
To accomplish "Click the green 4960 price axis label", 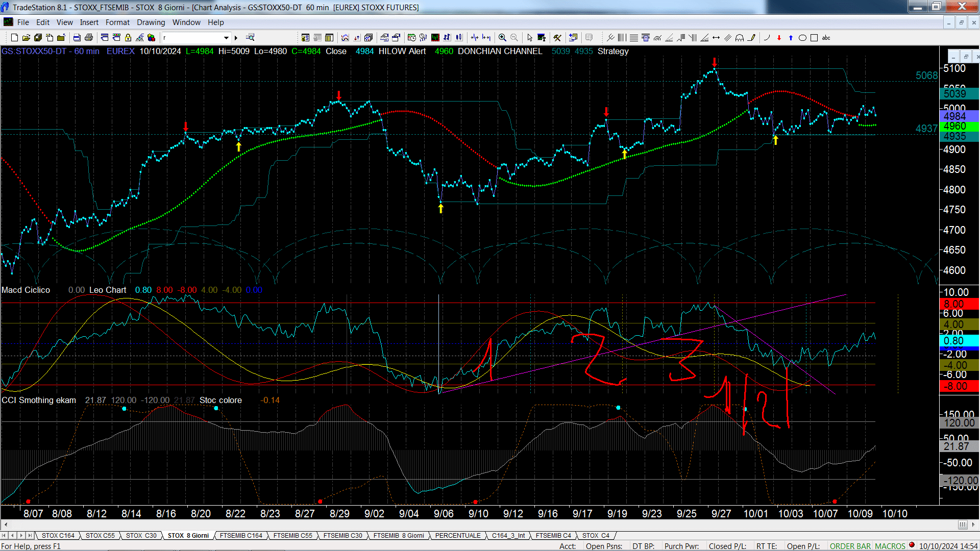I will click(x=958, y=126).
